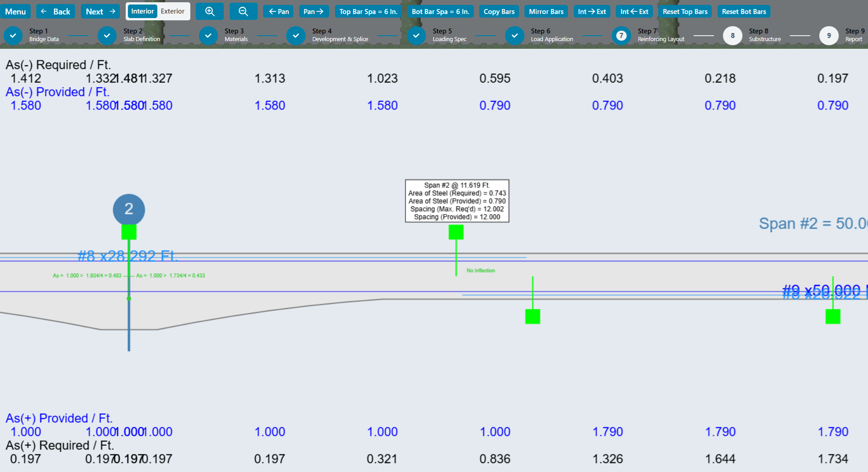Switch view to Exterior

(173, 11)
